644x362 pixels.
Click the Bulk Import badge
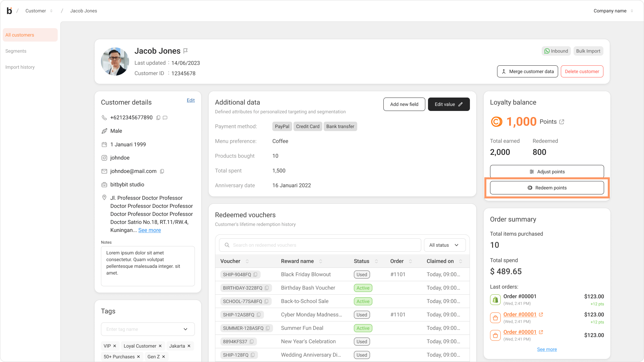(x=588, y=51)
